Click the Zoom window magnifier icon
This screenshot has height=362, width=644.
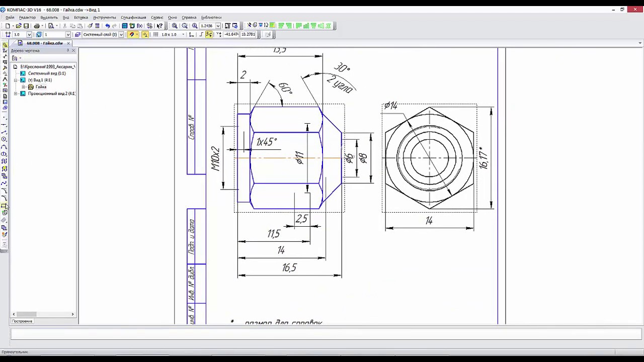[x=175, y=26]
